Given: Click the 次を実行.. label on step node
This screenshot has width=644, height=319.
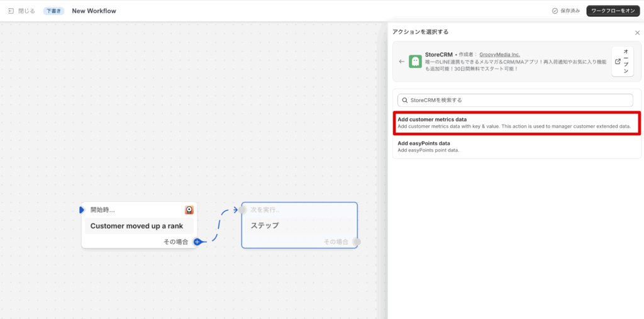Looking at the screenshot, I should (265, 210).
